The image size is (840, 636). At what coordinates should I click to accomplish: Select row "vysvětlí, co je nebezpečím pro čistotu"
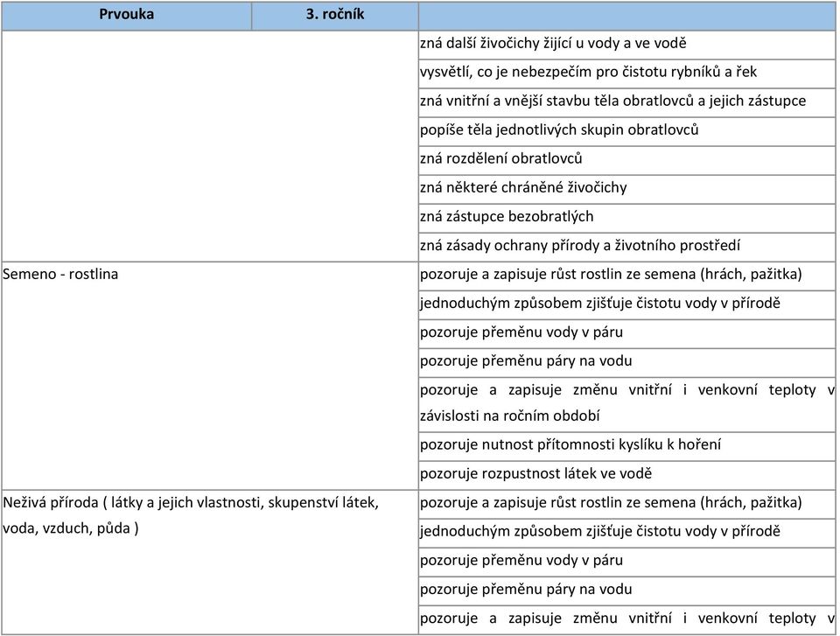[626, 73]
